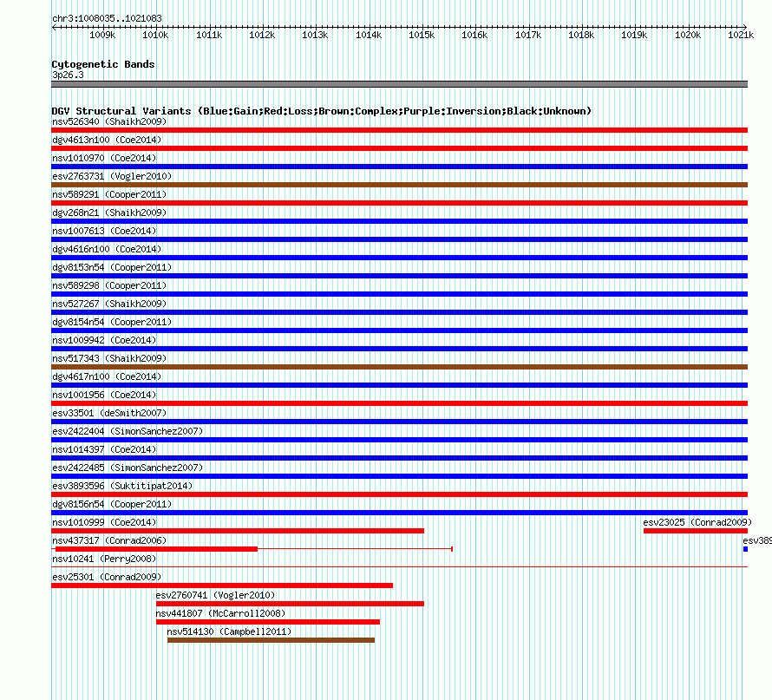Select nsv441807 (McCarroll2008) variant label
Image resolution: width=772 pixels, height=700 pixels.
pos(220,613)
